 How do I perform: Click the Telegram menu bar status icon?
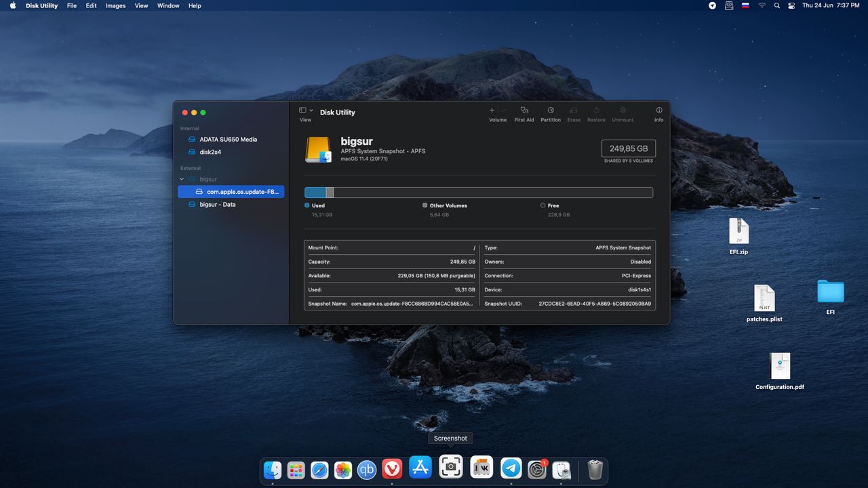[x=712, y=5]
